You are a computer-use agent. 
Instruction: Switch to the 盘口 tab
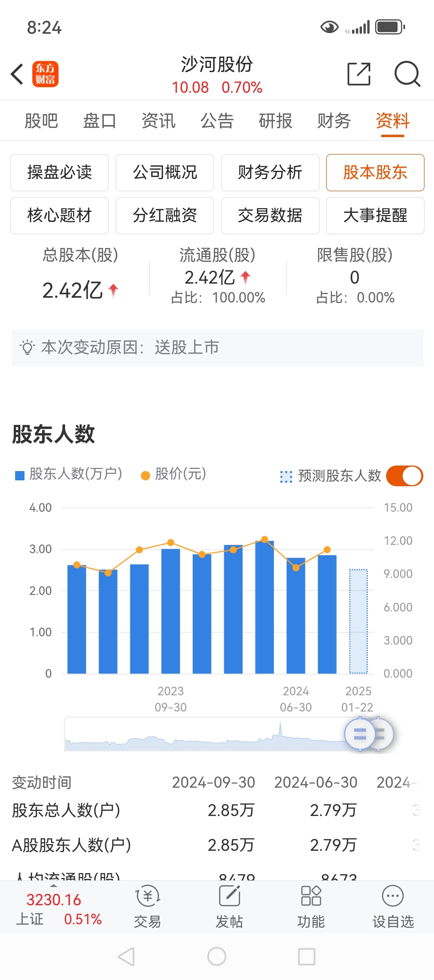[100, 121]
